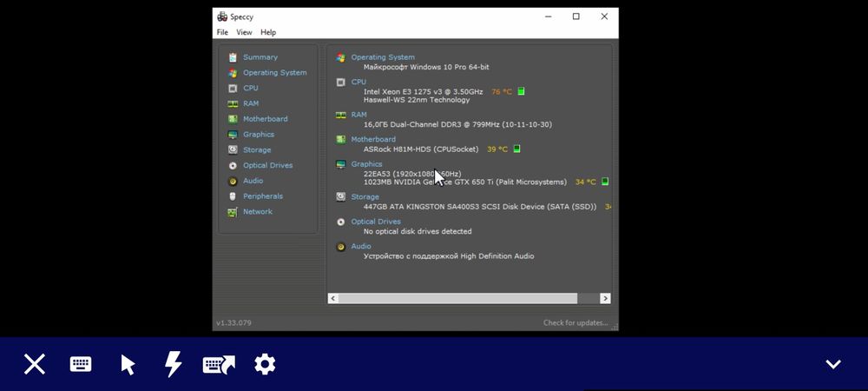
Task: Click the disc icon beside the Optical Drives heading
Action: [340, 222]
